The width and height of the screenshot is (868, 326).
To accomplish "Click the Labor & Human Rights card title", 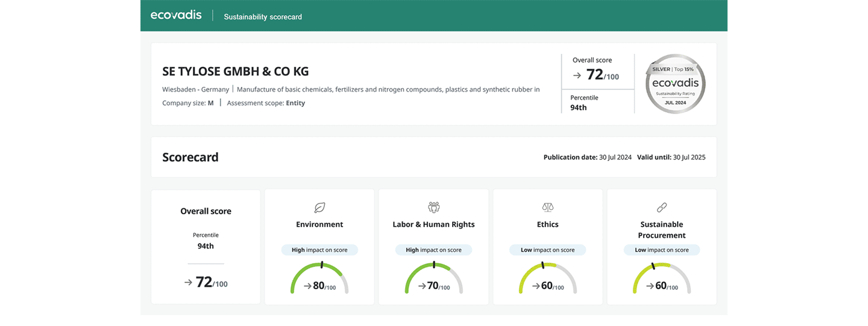I will (x=433, y=225).
